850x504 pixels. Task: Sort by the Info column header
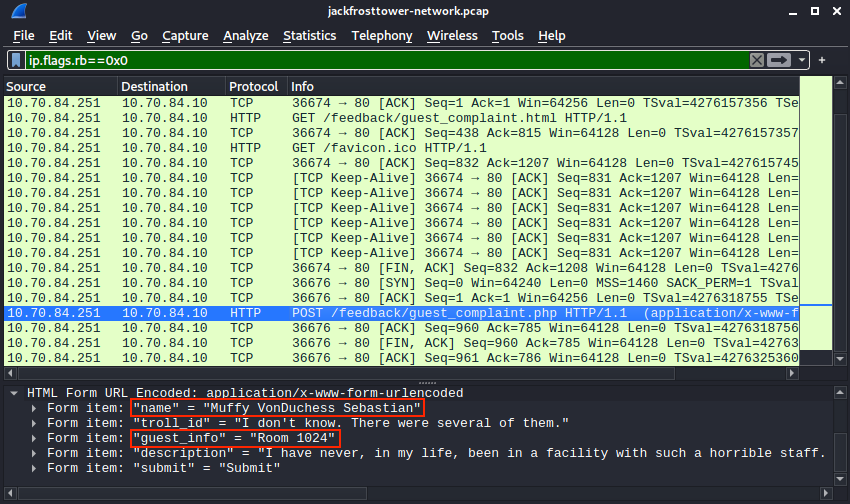[x=544, y=87]
